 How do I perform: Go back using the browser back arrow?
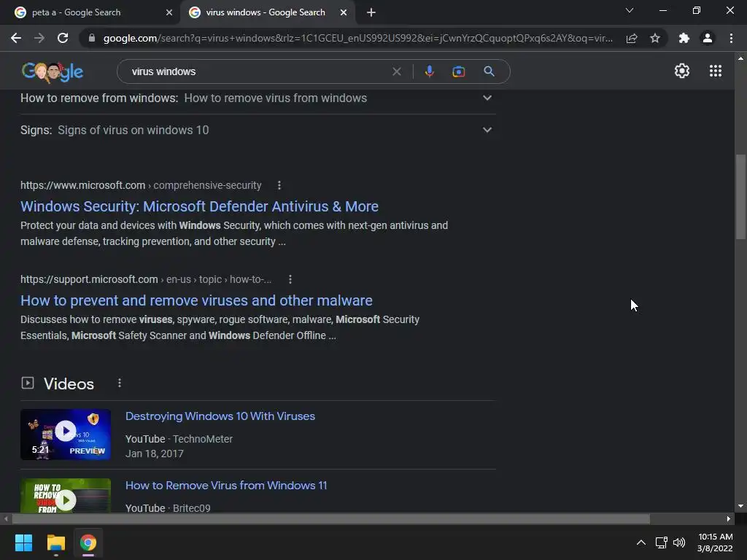pos(16,38)
